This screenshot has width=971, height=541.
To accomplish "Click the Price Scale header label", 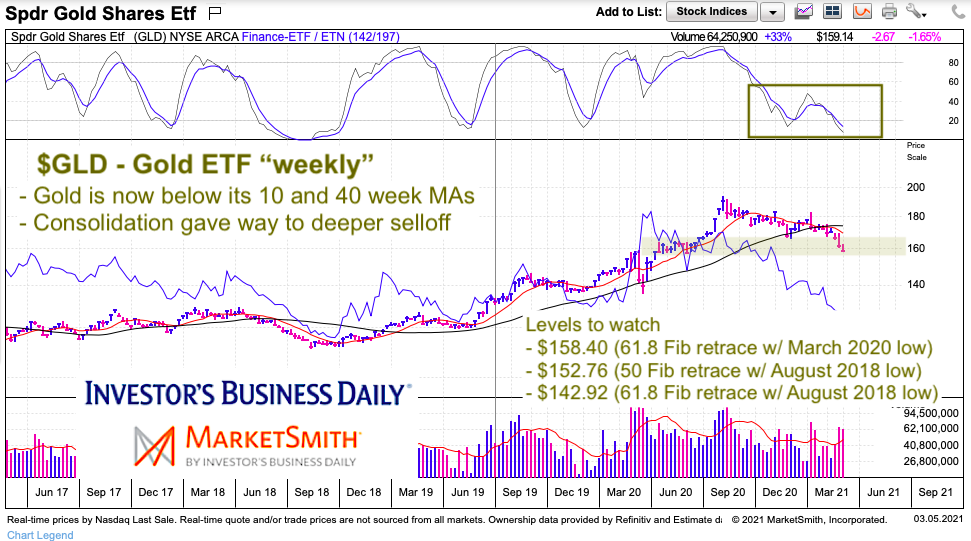I will pos(917,151).
